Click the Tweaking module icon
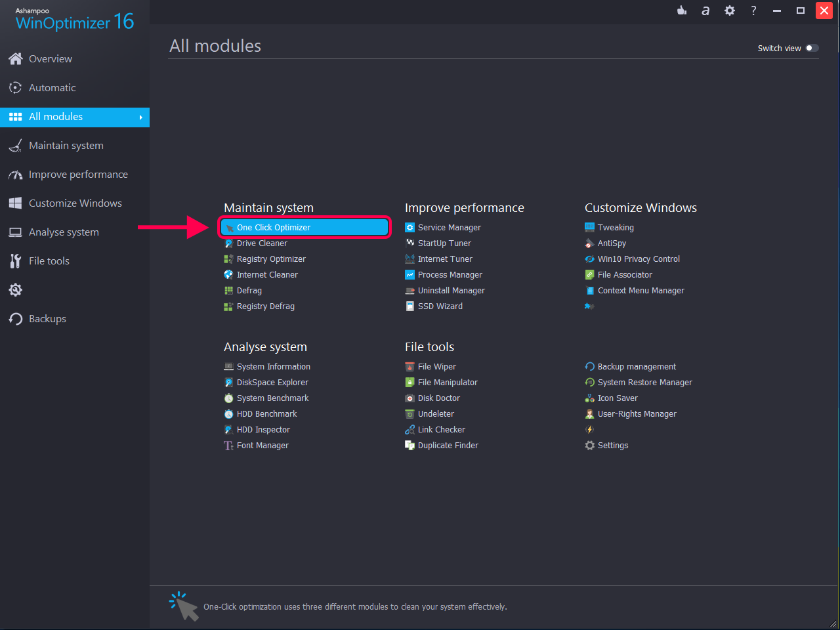 pyautogui.click(x=589, y=228)
